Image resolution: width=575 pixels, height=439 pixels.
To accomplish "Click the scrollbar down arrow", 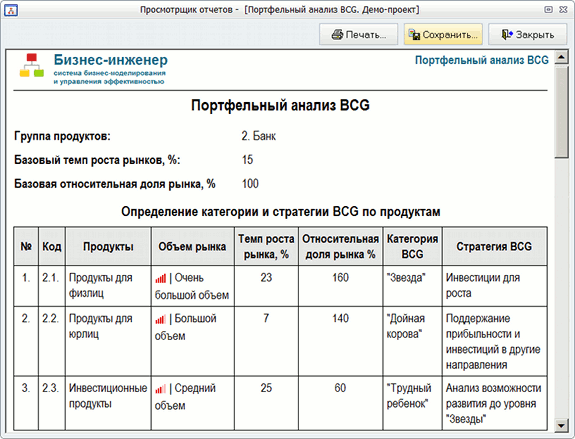I will tap(561, 425).
